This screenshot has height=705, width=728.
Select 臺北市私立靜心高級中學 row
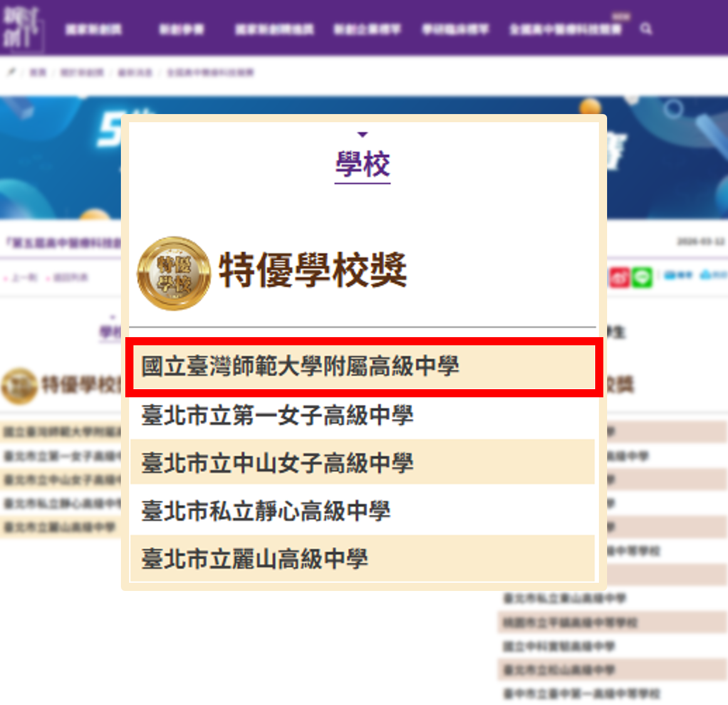coord(363,511)
